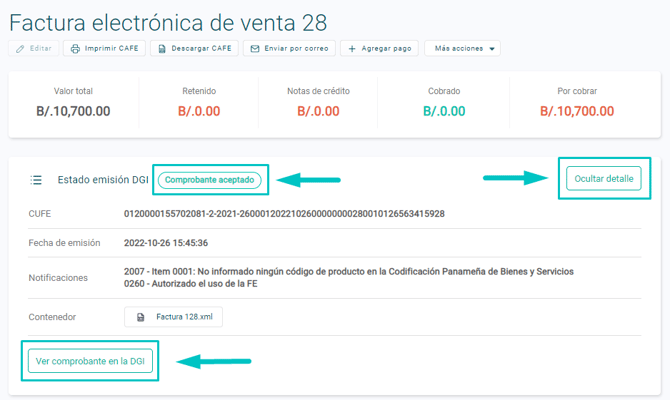Click the Estado emisión DGI label
This screenshot has height=400, width=670.
pos(103,180)
